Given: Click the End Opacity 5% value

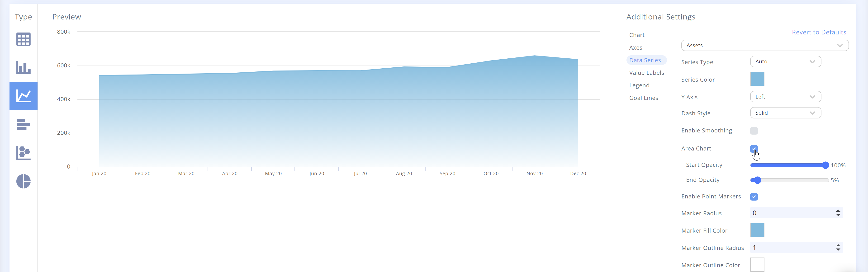Looking at the screenshot, I should (835, 180).
